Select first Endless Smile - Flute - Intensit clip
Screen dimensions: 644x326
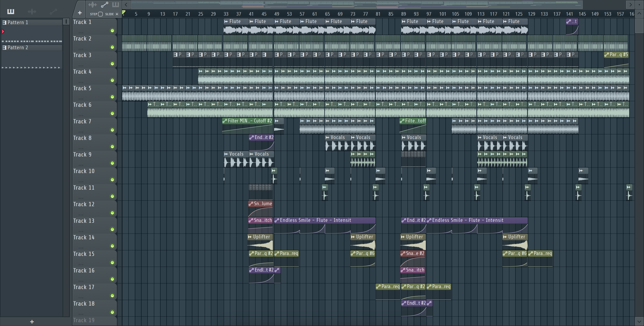click(x=325, y=225)
